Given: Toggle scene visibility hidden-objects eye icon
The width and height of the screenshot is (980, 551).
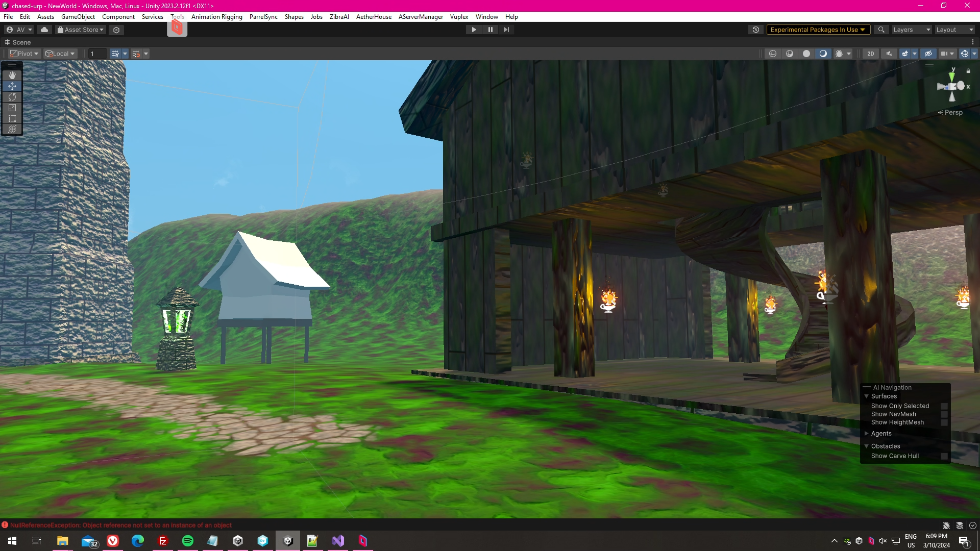Looking at the screenshot, I should click(928, 54).
